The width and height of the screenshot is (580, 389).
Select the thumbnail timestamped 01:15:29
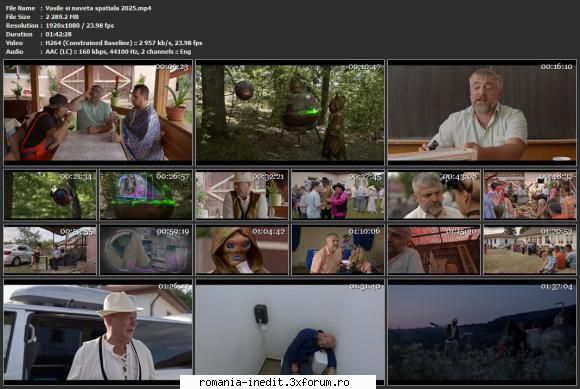pos(434,250)
